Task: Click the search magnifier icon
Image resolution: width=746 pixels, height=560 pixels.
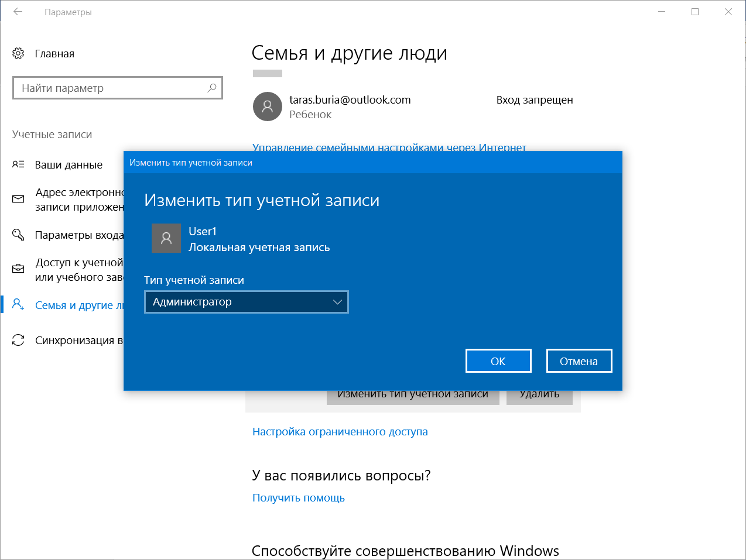Action: [212, 88]
